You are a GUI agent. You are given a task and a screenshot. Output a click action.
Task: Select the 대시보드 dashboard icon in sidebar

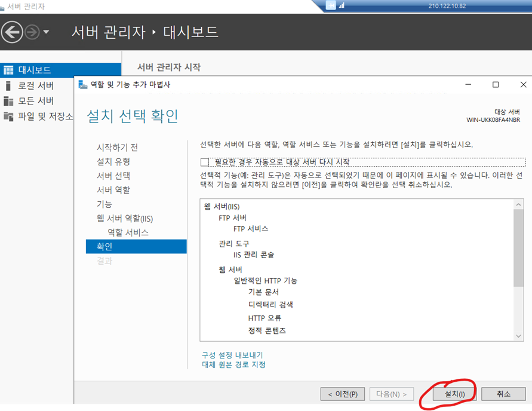pos(8,70)
